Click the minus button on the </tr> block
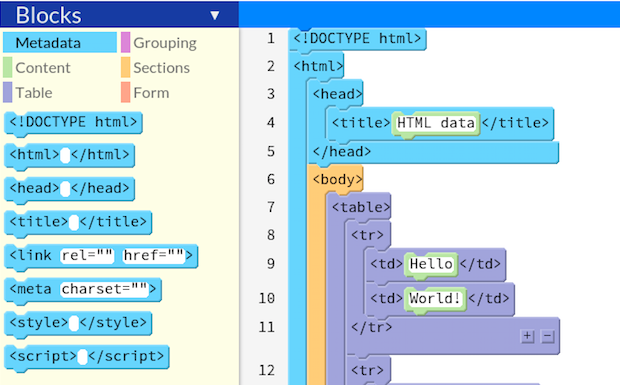The height and width of the screenshot is (385, 620). (x=547, y=336)
